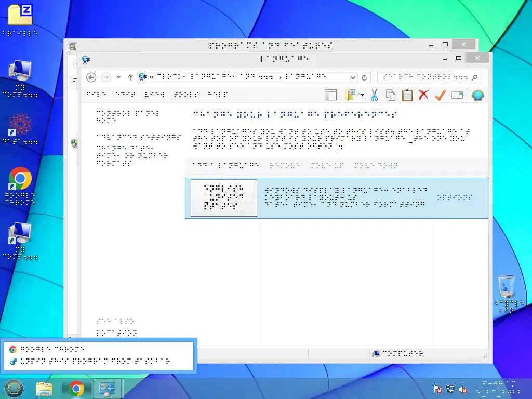Open the Edit menu

tap(126, 94)
